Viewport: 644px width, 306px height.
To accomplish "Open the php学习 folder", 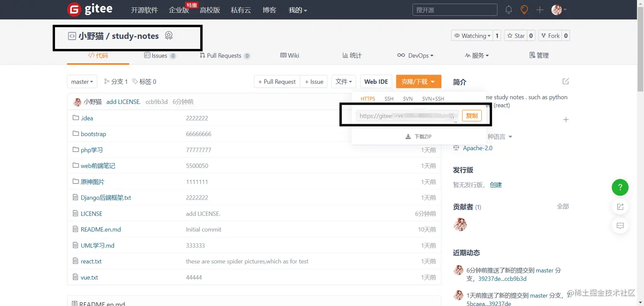I will pos(92,150).
